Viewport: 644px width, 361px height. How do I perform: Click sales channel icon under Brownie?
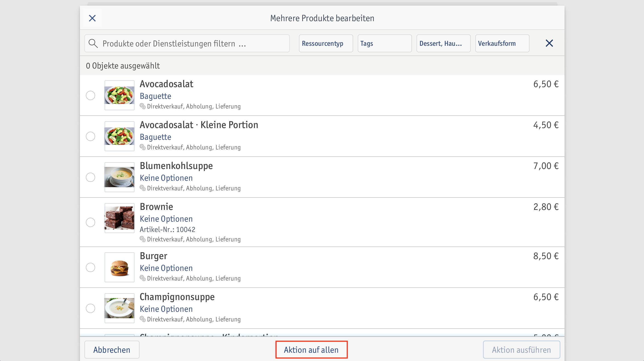pyautogui.click(x=142, y=239)
